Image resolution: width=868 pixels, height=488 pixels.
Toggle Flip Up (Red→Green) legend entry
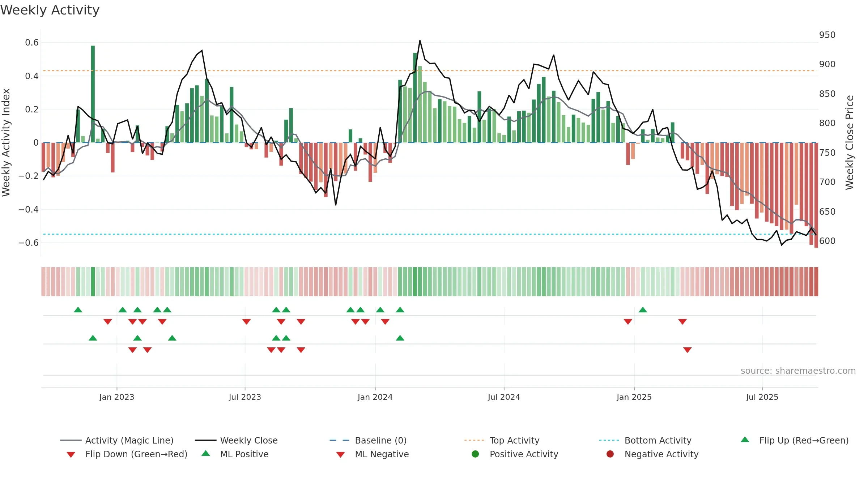pyautogui.click(x=795, y=440)
